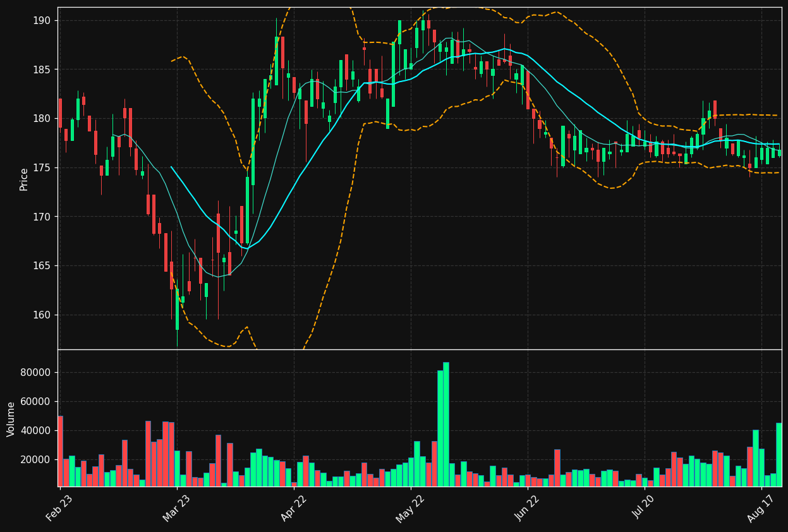Click the 160 price axis label

pyautogui.click(x=42, y=315)
